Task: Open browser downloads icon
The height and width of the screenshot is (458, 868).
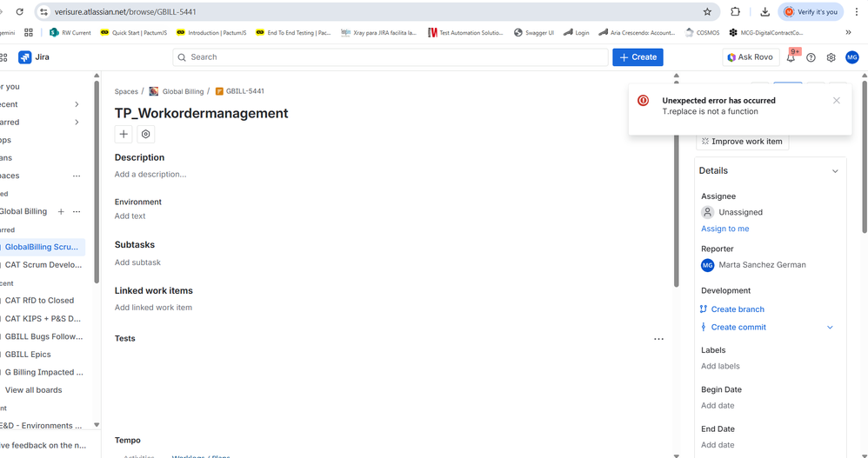Action: 765,11
